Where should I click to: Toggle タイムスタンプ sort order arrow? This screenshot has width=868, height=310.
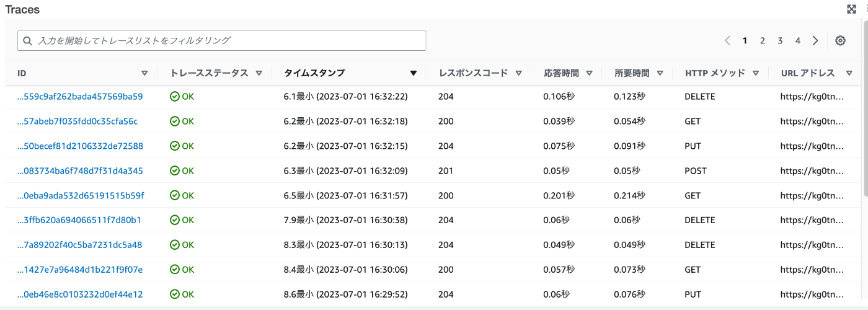[414, 73]
